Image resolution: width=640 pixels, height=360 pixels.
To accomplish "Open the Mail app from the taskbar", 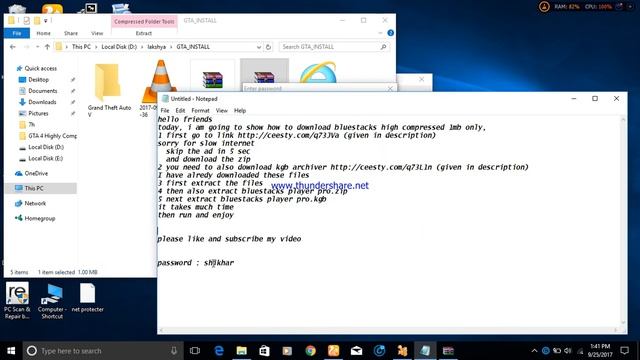I will (356, 351).
